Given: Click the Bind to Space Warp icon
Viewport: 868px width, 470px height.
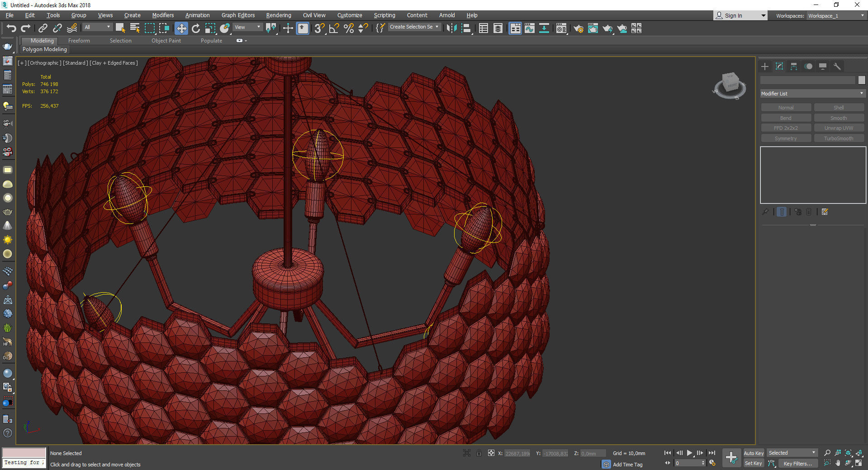Looking at the screenshot, I should 72,28.
